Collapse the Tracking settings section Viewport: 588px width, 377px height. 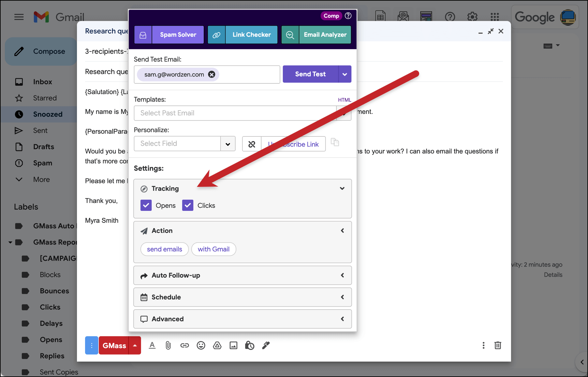point(342,188)
